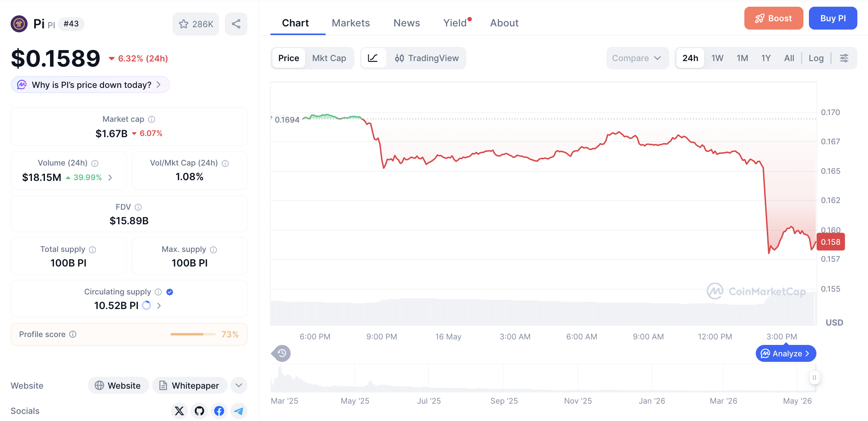868x421 pixels.
Task: Open the News tab
Action: click(x=407, y=23)
